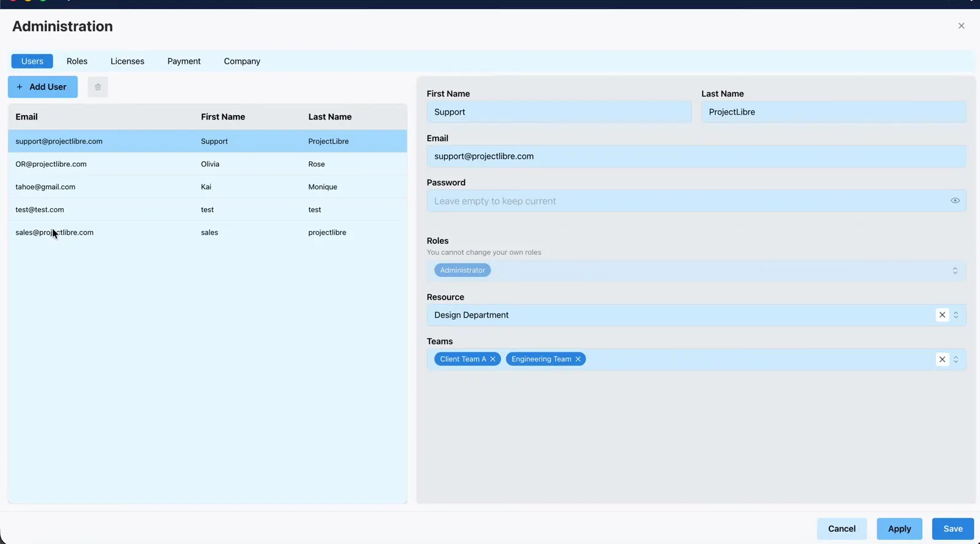
Task: Remove Client Team A tag
Action: point(492,359)
